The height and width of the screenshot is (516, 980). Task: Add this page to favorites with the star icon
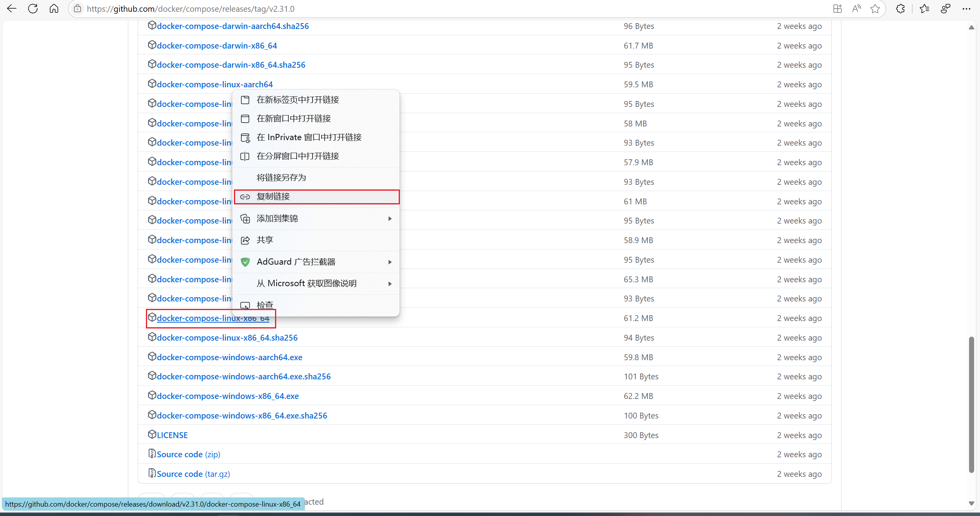[875, 9]
